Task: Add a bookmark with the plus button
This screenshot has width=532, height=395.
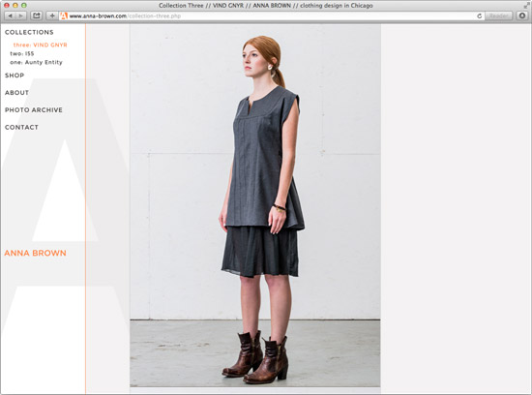Action: click(52, 15)
